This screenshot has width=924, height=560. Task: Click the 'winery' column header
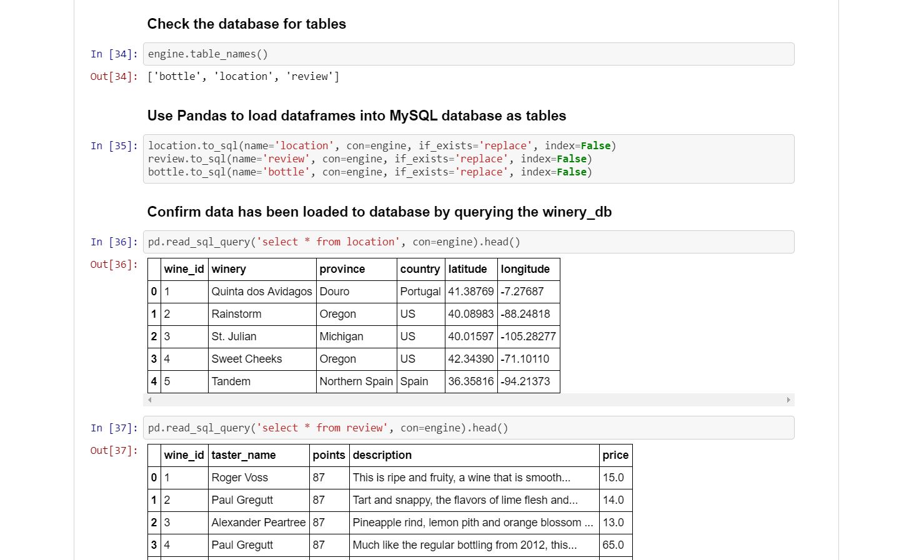pyautogui.click(x=229, y=269)
